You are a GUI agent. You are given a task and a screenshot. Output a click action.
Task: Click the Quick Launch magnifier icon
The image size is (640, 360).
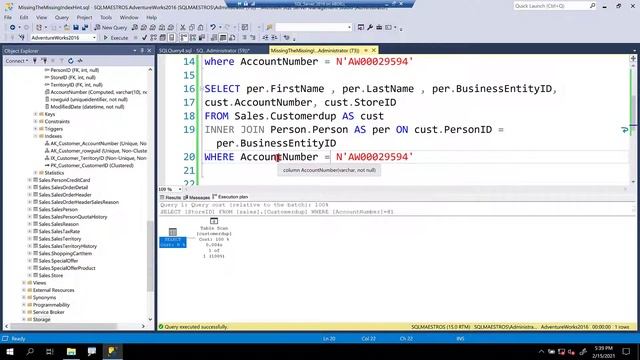(592, 6)
